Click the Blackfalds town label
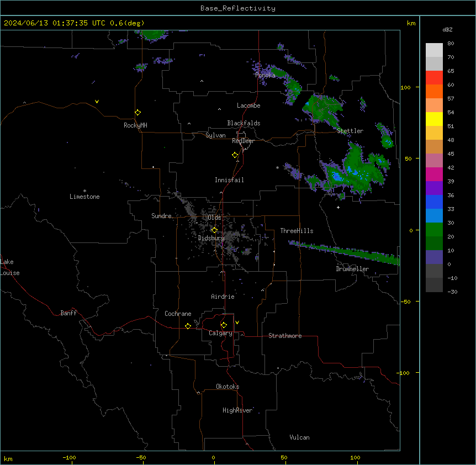 (x=244, y=123)
